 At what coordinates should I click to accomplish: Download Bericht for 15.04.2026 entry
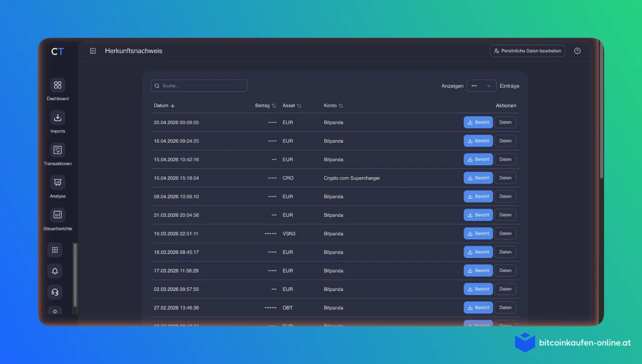tap(478, 160)
